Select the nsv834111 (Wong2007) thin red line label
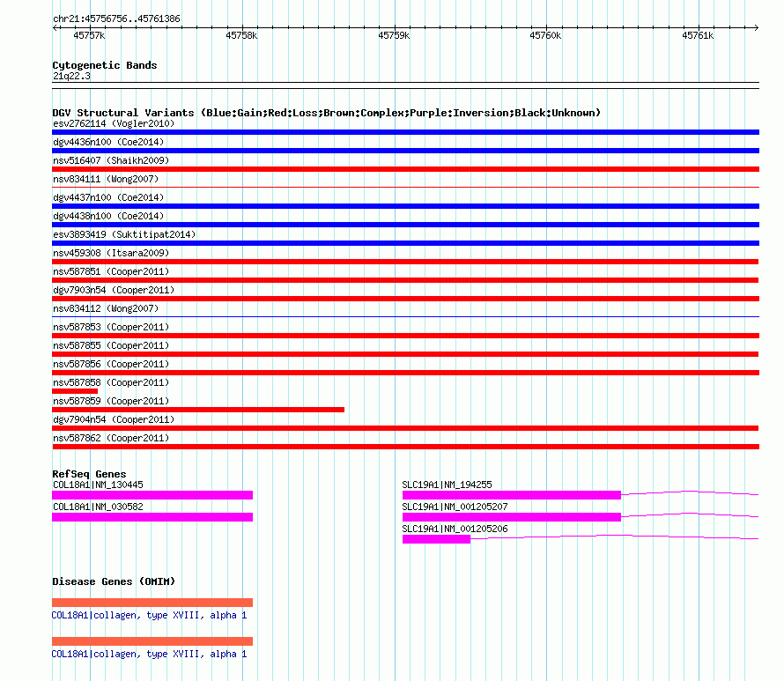Screen dimensions: 784x681 (106, 179)
